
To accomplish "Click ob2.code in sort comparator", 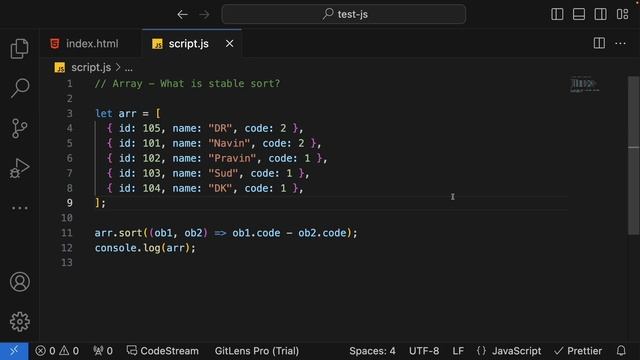I will pyautogui.click(x=322, y=233).
